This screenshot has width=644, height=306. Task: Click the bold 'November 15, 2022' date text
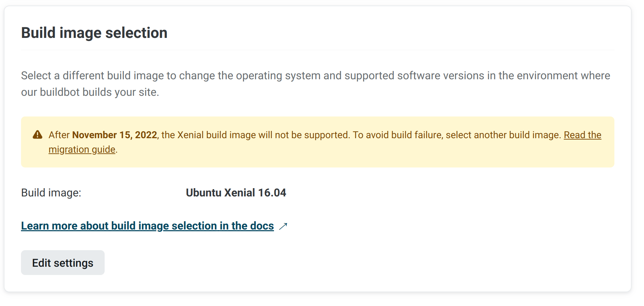(x=115, y=135)
